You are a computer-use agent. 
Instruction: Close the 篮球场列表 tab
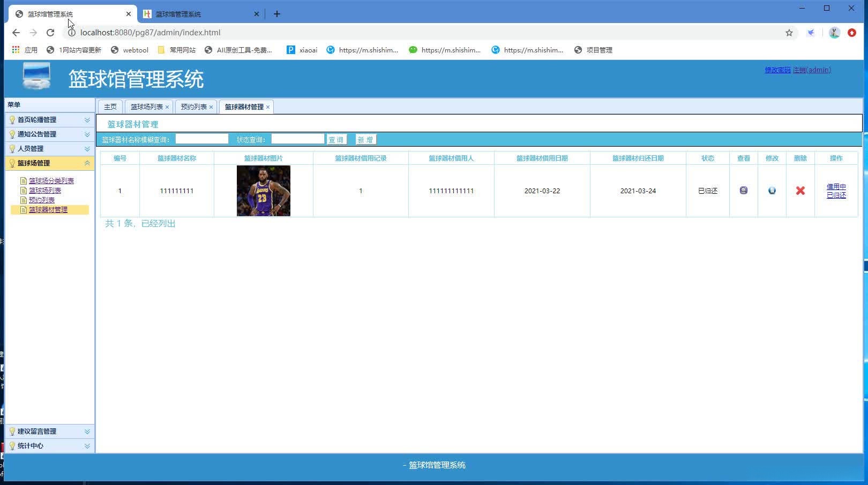(x=167, y=107)
